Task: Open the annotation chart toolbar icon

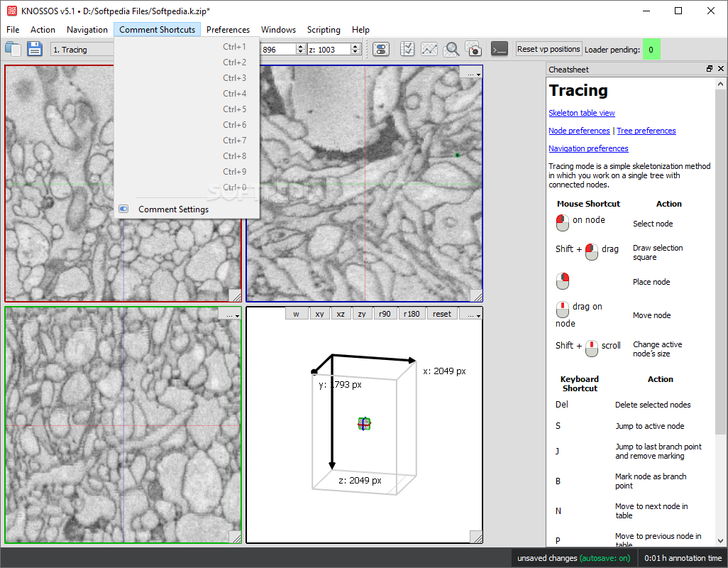Action: (x=429, y=49)
